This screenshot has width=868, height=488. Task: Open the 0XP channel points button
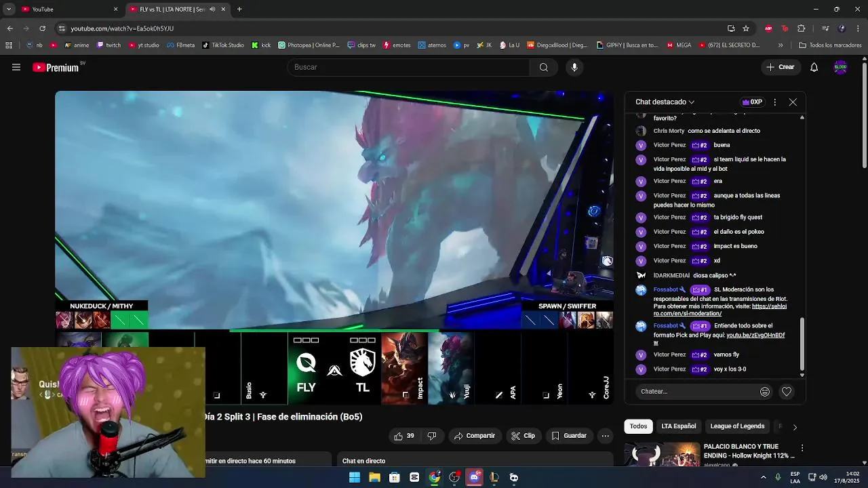[752, 102]
